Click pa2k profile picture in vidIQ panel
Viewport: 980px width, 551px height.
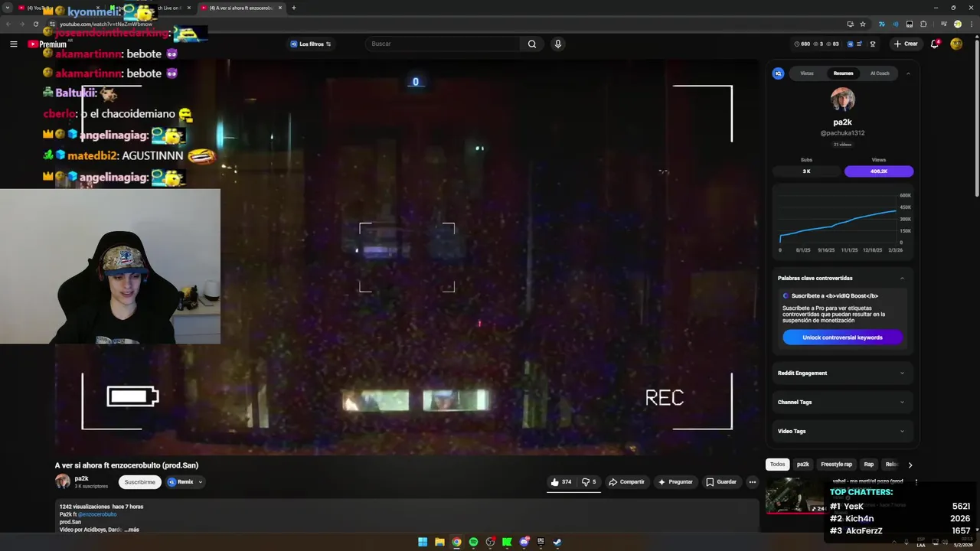(x=842, y=99)
